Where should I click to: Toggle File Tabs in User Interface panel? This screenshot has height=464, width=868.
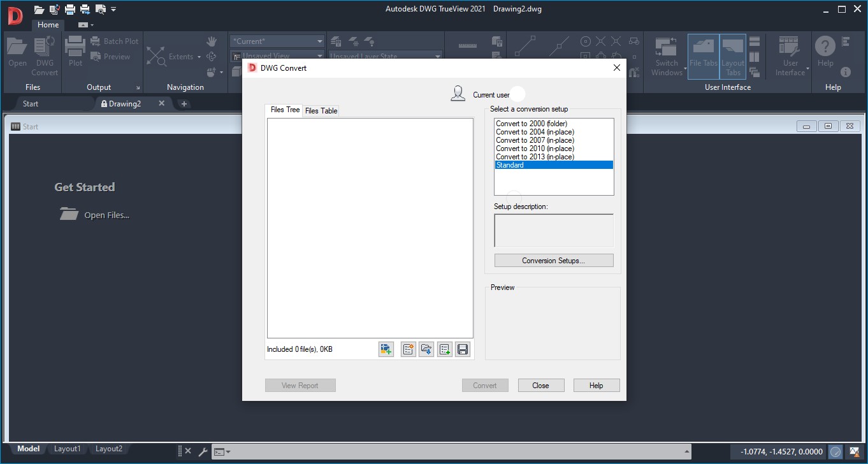(704, 56)
